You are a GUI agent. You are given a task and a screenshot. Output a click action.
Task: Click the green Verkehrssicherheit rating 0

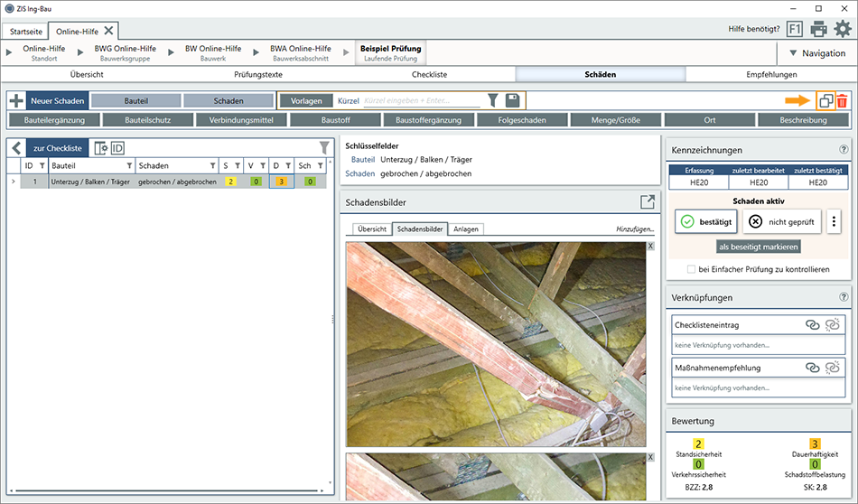698,464
